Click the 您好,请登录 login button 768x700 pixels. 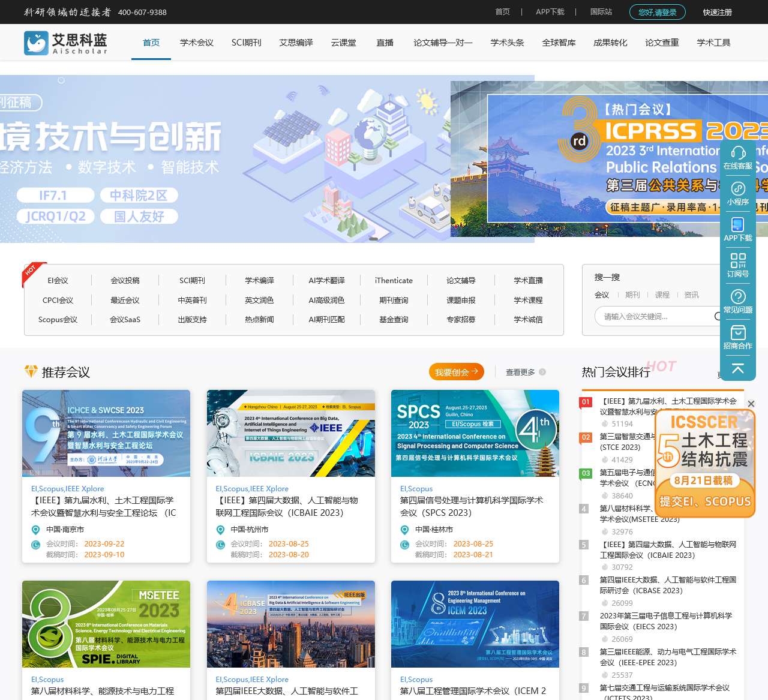coord(658,12)
